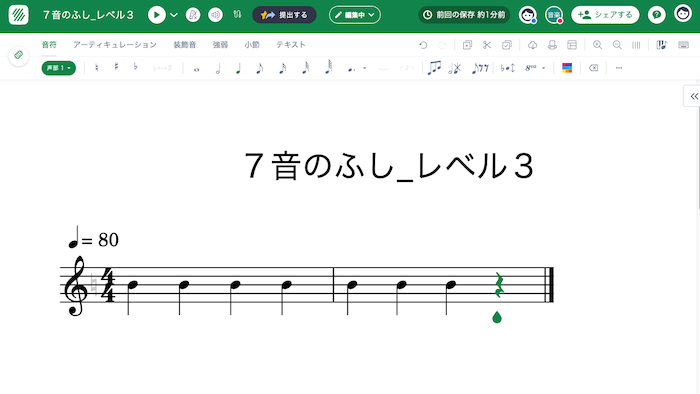Expand the 8va options dropdown arrow
Image resolution: width=700 pixels, height=394 pixels.
(543, 68)
